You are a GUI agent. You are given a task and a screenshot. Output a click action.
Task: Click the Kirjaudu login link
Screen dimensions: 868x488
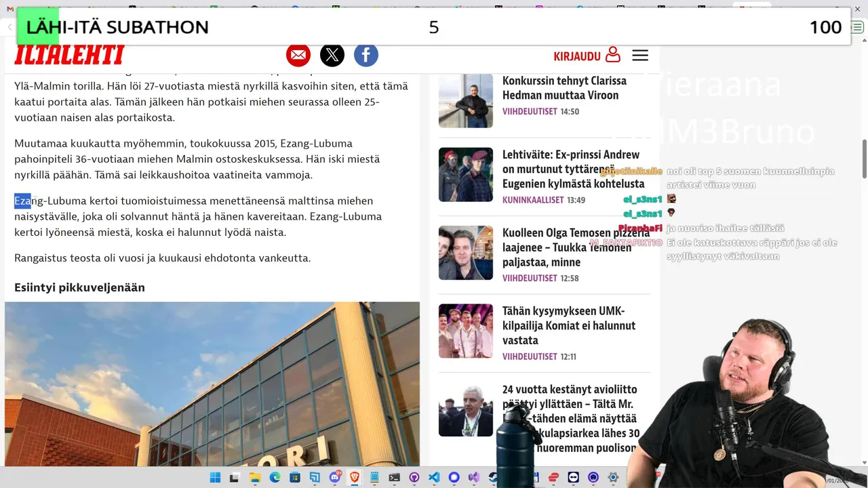[577, 56]
